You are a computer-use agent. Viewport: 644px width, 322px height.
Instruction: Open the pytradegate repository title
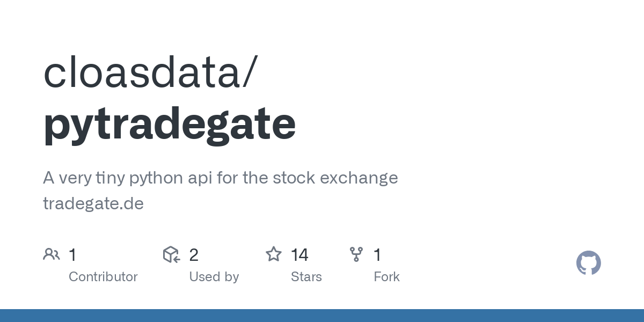pos(170,123)
